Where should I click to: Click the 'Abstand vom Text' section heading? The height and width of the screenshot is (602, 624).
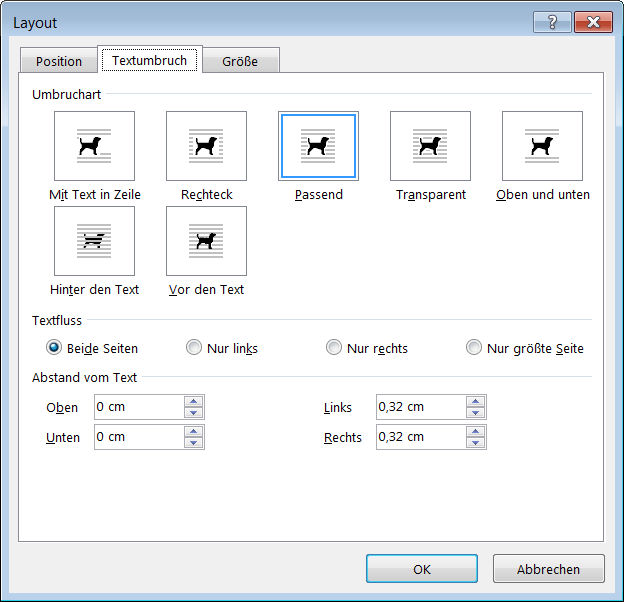click(84, 378)
